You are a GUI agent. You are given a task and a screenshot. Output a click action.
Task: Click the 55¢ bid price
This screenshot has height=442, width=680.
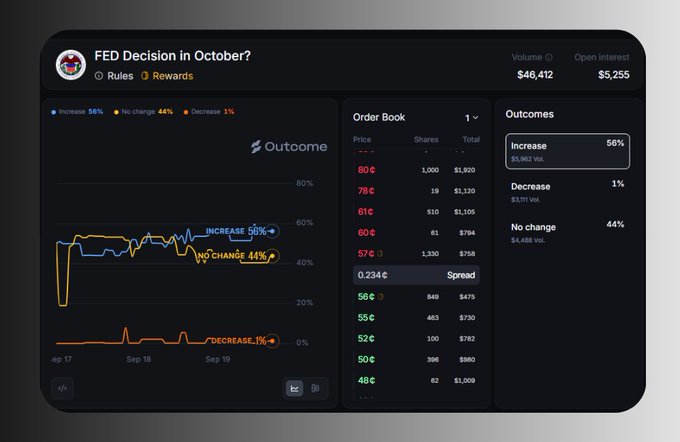pyautogui.click(x=366, y=318)
